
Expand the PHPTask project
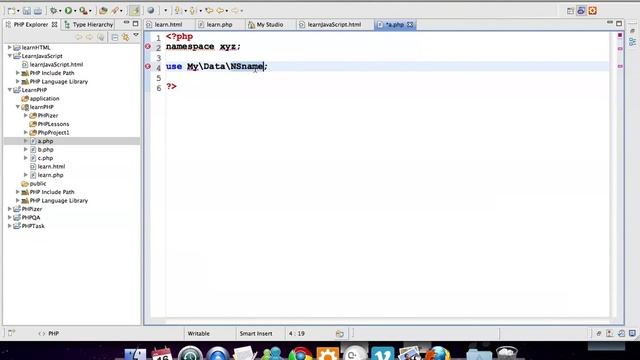10,226
